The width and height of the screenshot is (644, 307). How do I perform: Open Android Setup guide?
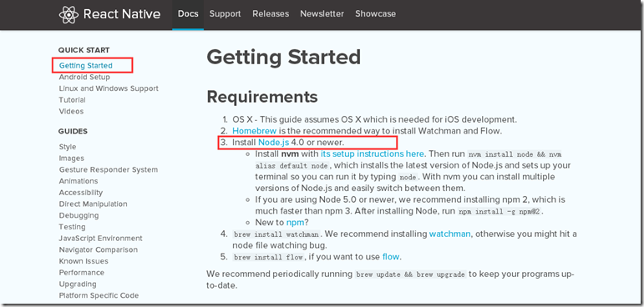click(84, 77)
